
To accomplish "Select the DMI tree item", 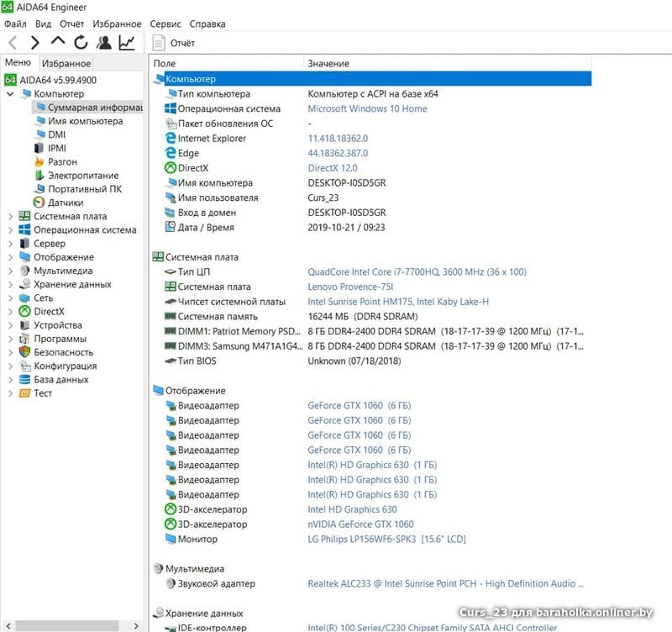I will pyautogui.click(x=50, y=134).
